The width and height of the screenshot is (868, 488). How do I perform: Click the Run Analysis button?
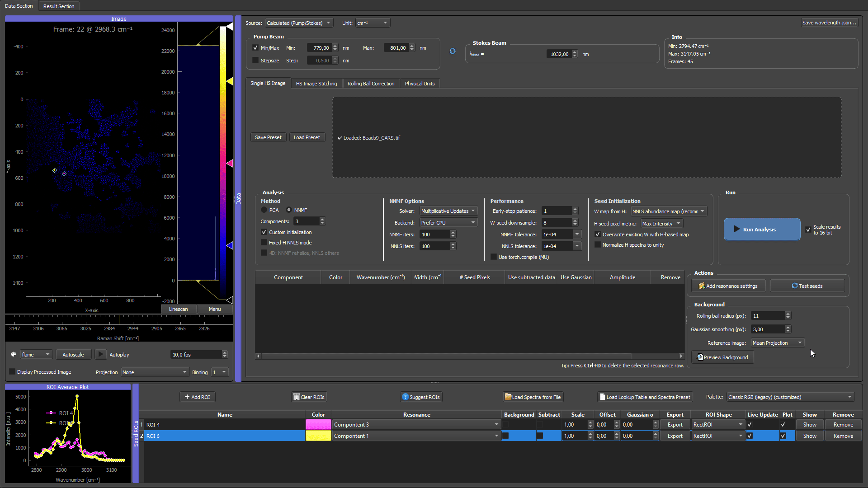point(762,230)
